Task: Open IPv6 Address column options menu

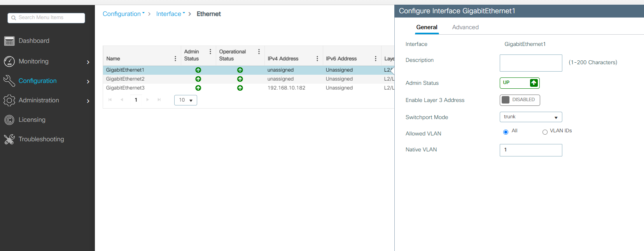Action: coord(376,59)
